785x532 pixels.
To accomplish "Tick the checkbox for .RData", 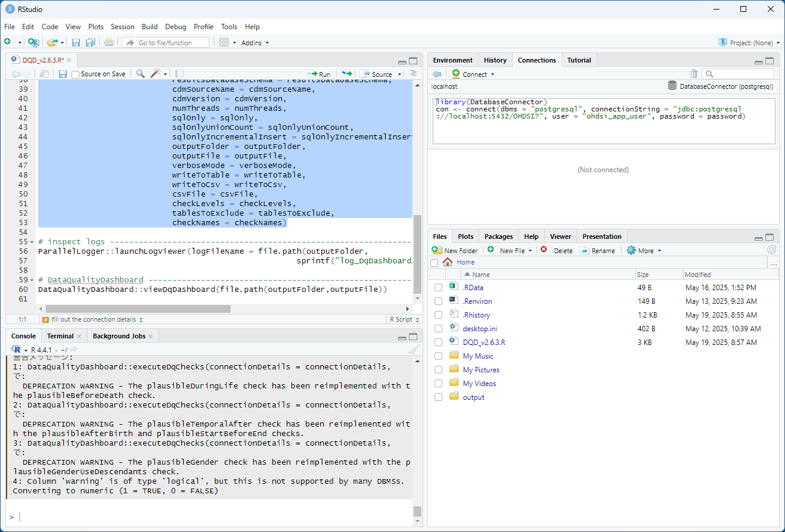I will click(x=438, y=288).
